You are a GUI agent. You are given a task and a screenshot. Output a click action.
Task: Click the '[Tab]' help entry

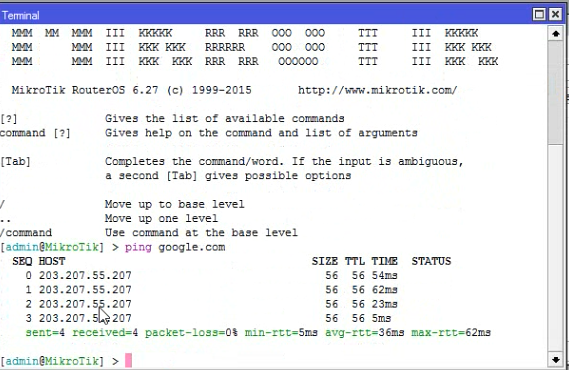(15, 161)
